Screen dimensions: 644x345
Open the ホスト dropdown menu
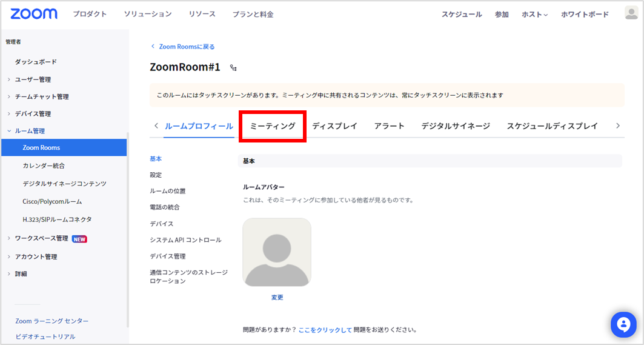point(534,15)
